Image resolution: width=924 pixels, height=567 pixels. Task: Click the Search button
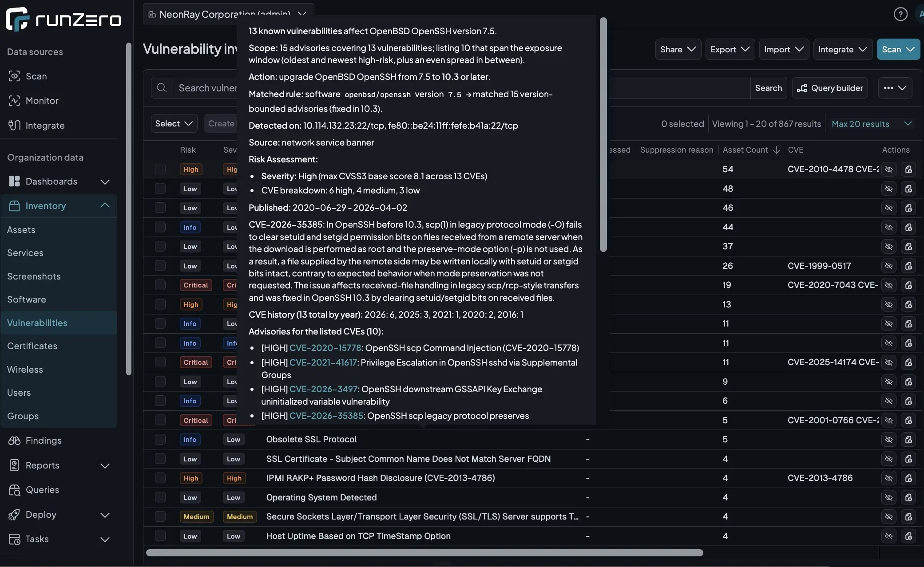click(x=769, y=88)
